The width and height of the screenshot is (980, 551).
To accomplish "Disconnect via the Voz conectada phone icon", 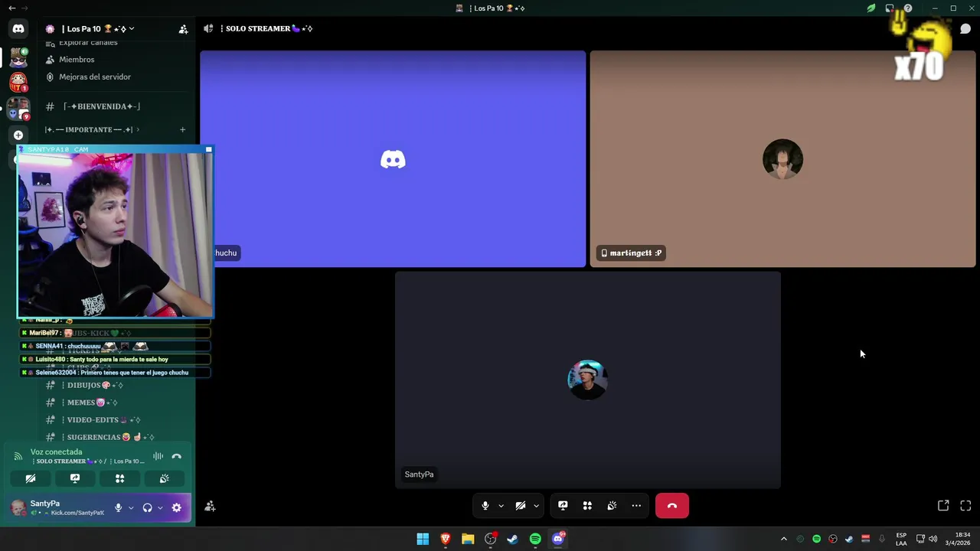I will pos(176,456).
